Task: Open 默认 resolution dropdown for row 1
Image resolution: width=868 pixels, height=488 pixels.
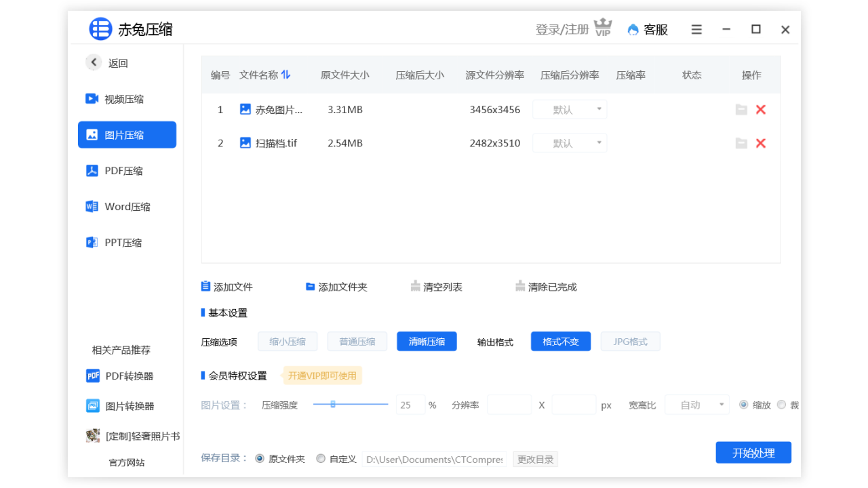Action: pos(569,109)
